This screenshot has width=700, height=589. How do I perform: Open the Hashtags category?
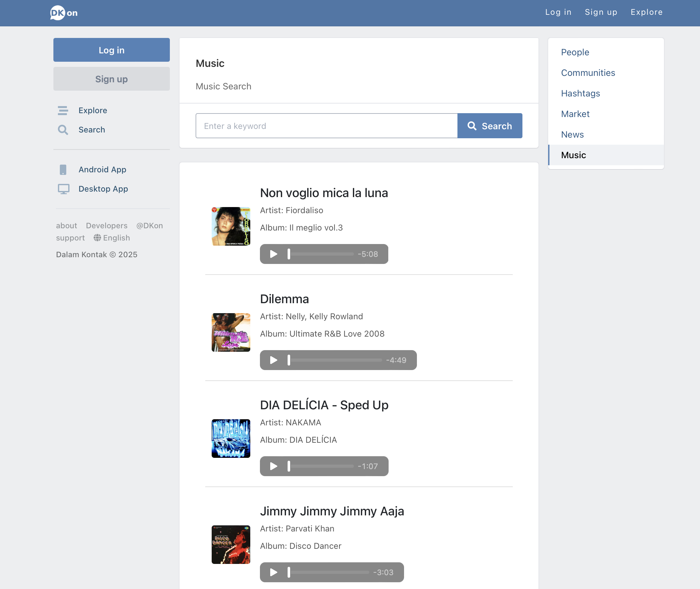pos(580,94)
